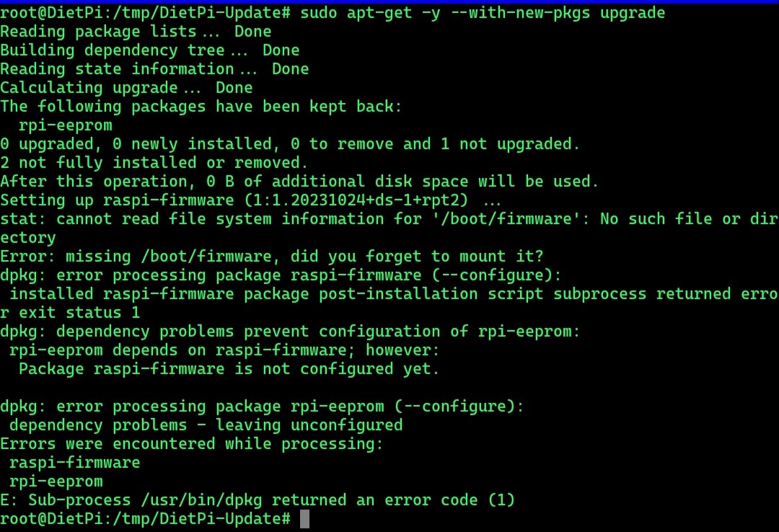Screen dimensions: 779x532
Task: Click '2 not fully installed or removed' line
Action: [154, 163]
